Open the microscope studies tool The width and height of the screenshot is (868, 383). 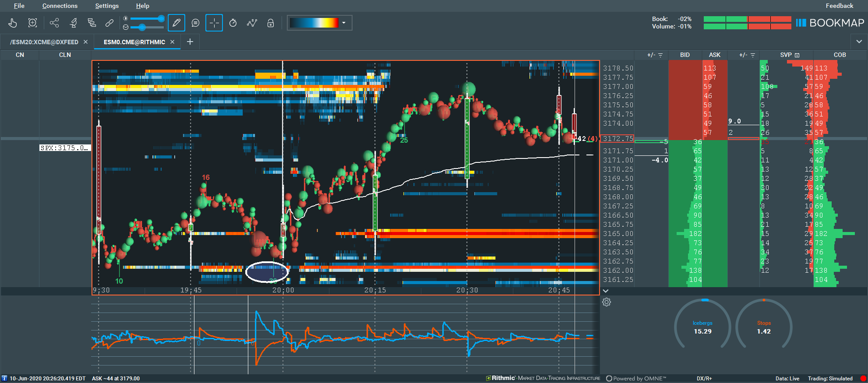click(73, 23)
